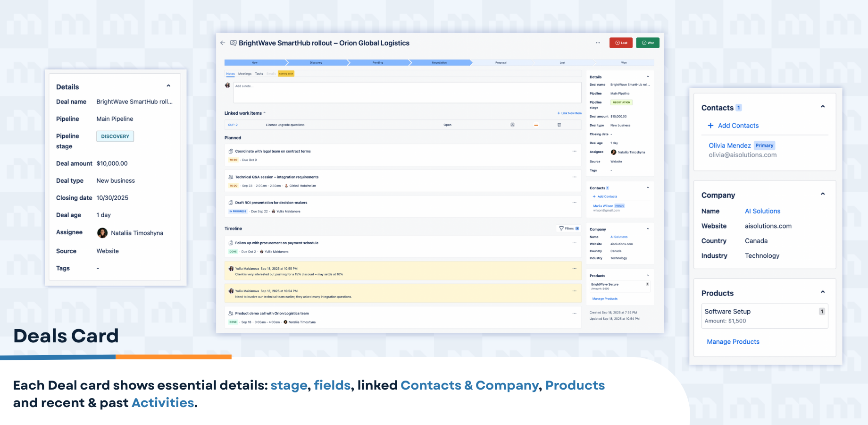Viewport: 868px width, 425px height.
Task: Mark the deal as Won
Action: point(648,43)
